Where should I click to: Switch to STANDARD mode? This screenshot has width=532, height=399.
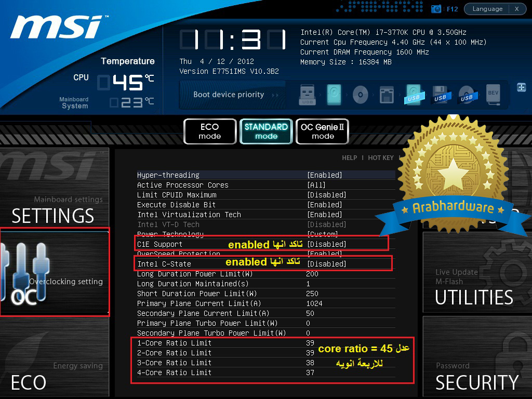(266, 131)
